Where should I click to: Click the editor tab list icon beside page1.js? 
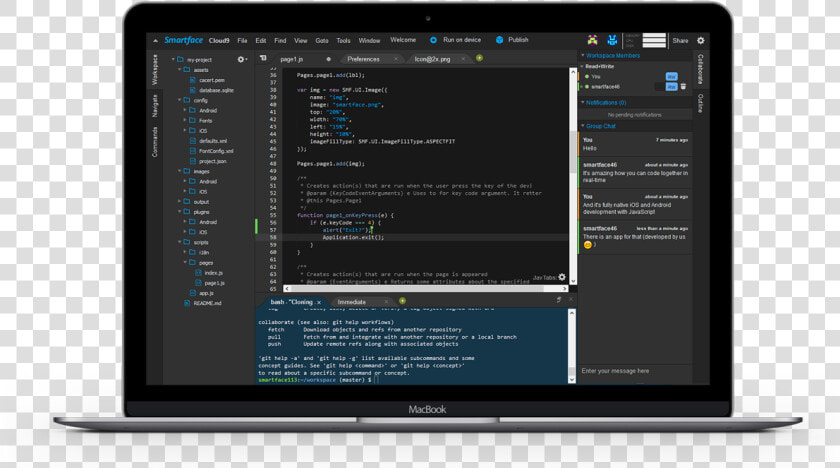263,58
